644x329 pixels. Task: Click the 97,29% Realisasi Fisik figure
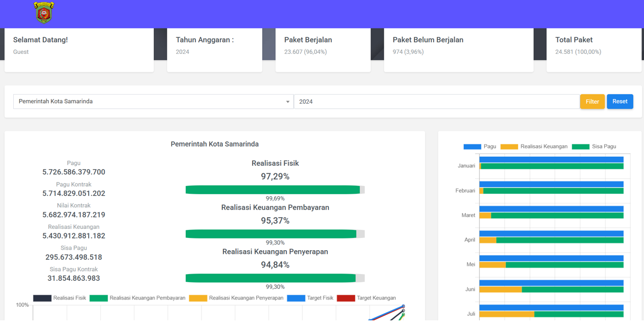[275, 176]
